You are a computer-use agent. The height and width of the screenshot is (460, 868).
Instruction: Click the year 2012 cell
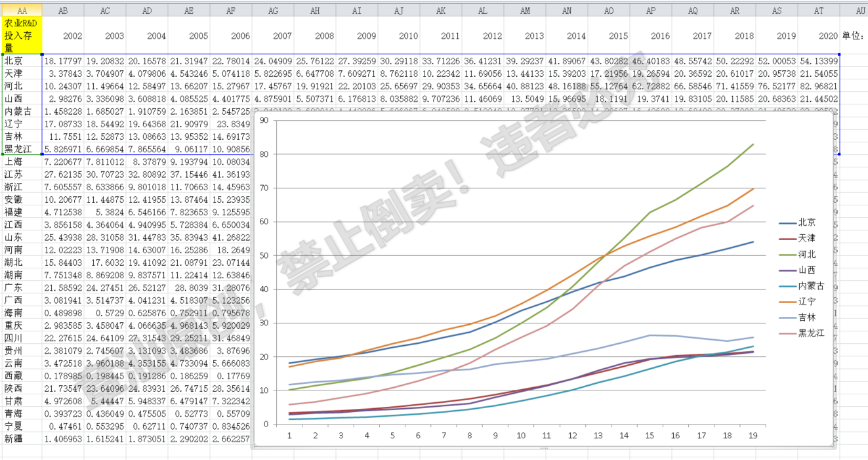483,35
